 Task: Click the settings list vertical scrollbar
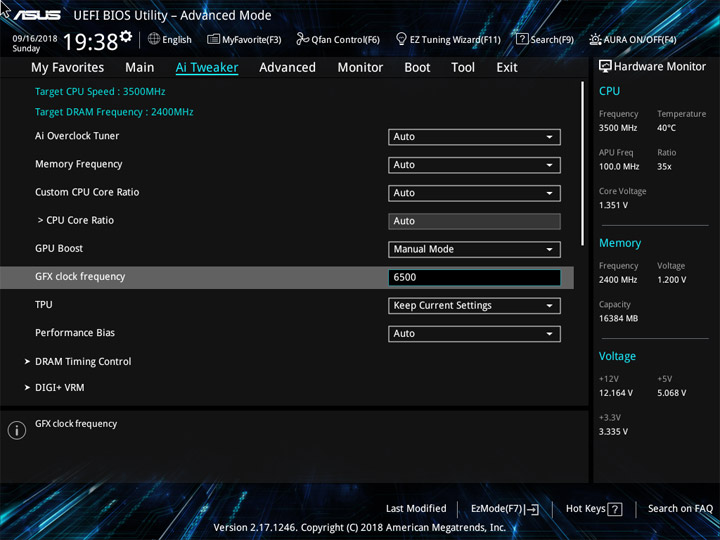click(583, 163)
